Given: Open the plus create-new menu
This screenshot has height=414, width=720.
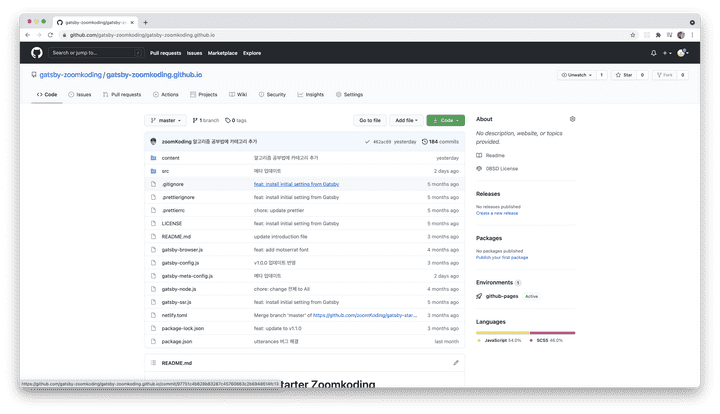Looking at the screenshot, I should 667,53.
